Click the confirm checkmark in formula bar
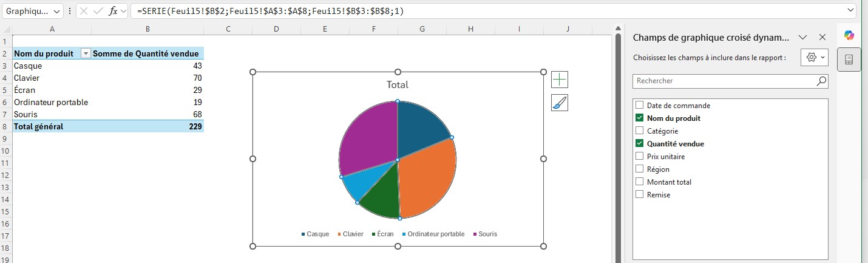The image size is (868, 263). pos(98,12)
